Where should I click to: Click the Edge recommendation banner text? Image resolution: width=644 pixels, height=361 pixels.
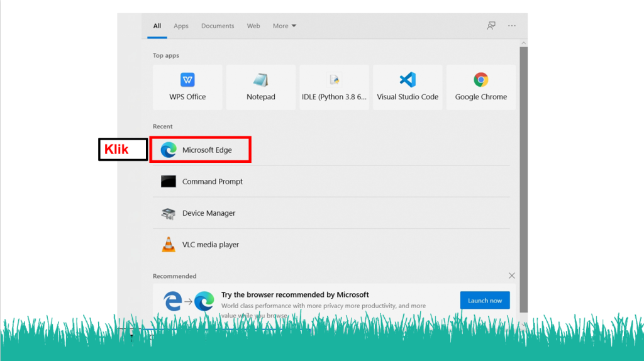(x=295, y=295)
